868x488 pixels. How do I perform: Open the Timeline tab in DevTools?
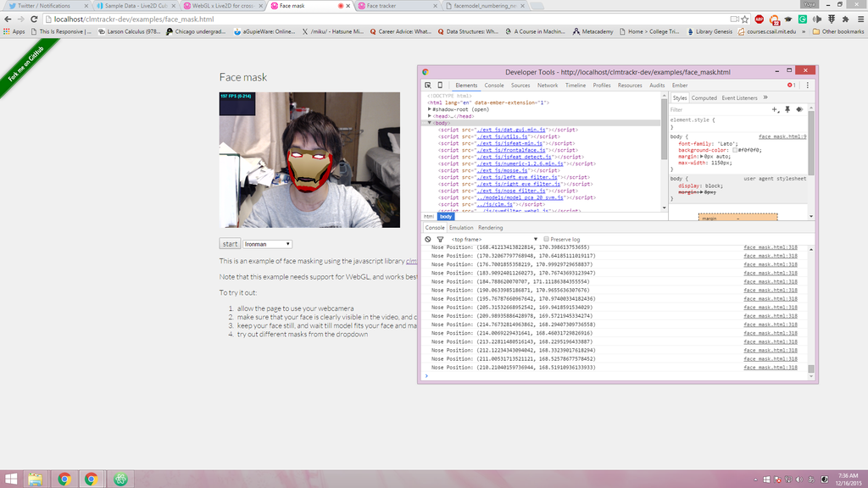coord(576,86)
